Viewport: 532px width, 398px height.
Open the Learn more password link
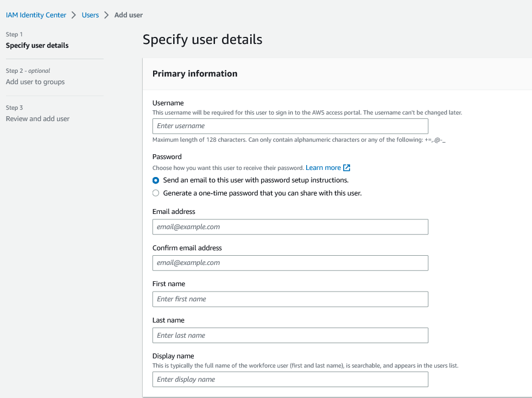click(x=323, y=168)
